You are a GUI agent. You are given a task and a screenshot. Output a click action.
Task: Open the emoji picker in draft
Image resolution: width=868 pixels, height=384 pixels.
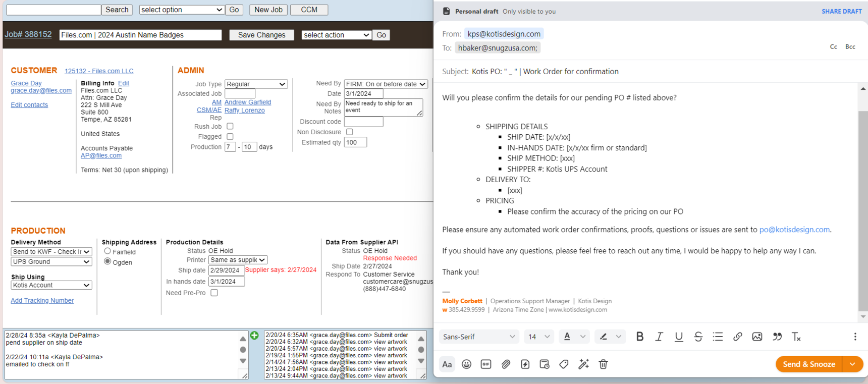coord(466,364)
